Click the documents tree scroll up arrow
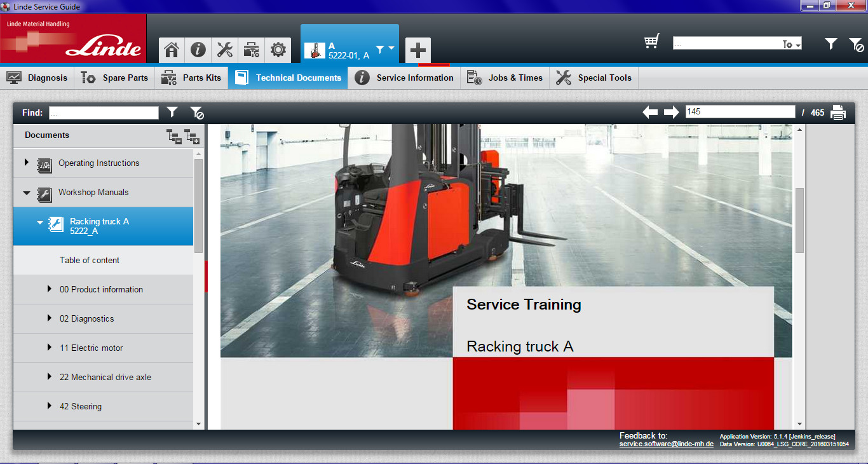Image resolution: width=868 pixels, height=464 pixels. pos(198,153)
